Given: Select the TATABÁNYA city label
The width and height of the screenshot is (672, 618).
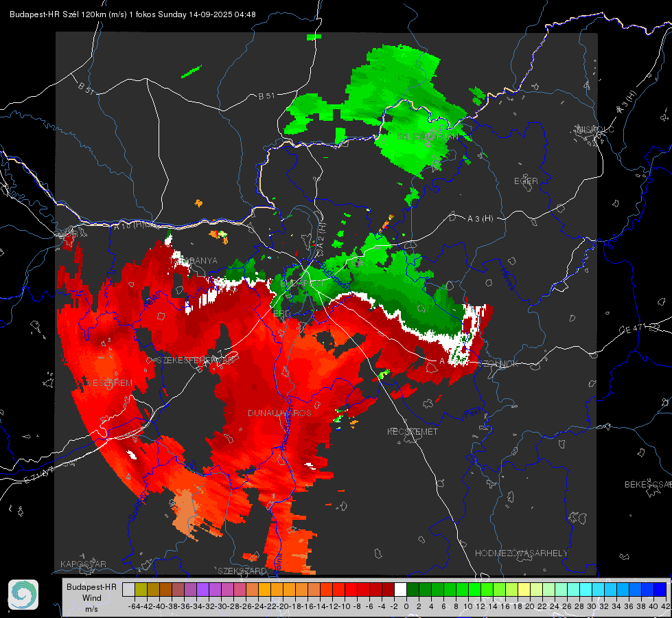Looking at the screenshot, I should coord(194,261).
